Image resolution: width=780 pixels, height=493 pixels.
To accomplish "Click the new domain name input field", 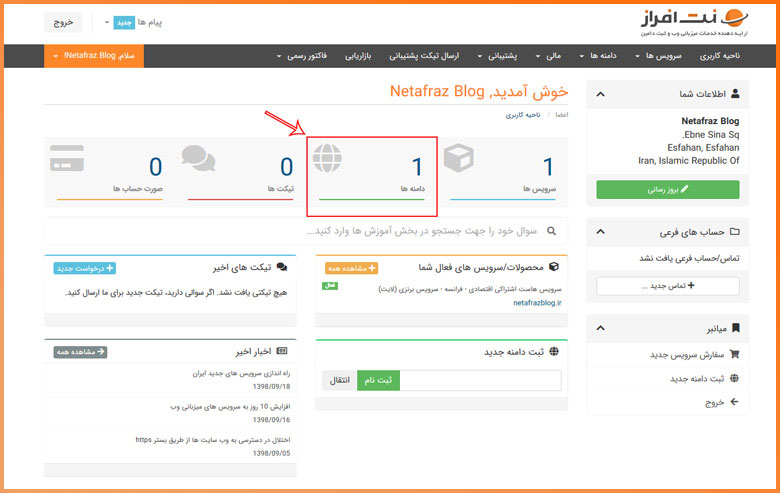I will [x=481, y=380].
